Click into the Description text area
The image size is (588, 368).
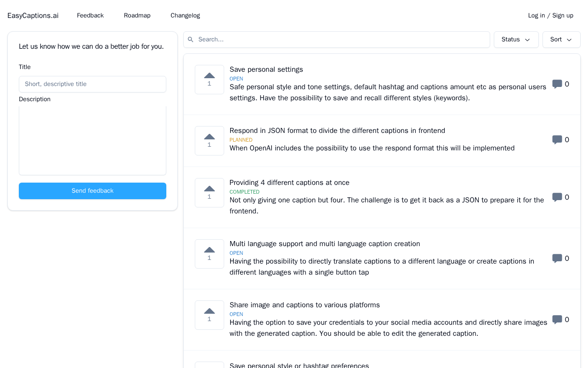pos(92,140)
